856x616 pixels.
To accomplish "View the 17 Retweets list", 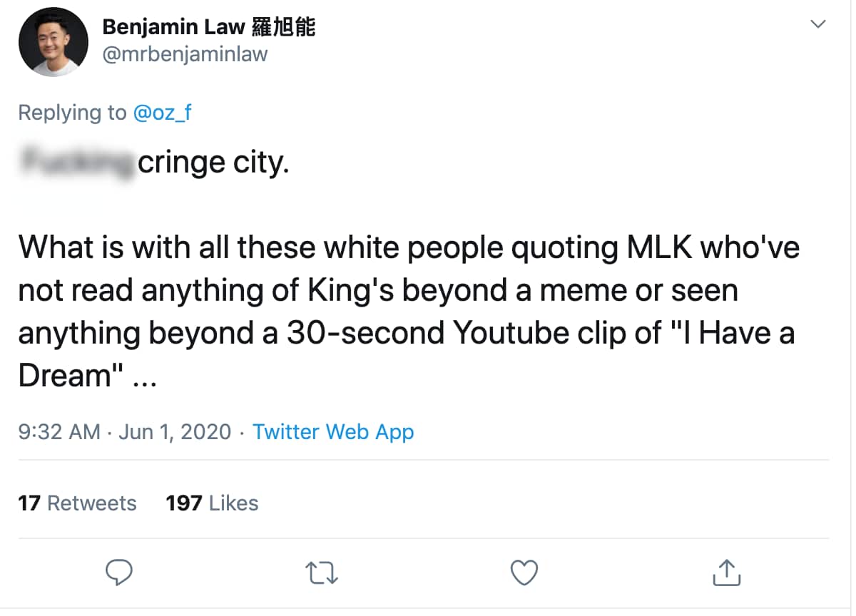I will pyautogui.click(x=78, y=503).
